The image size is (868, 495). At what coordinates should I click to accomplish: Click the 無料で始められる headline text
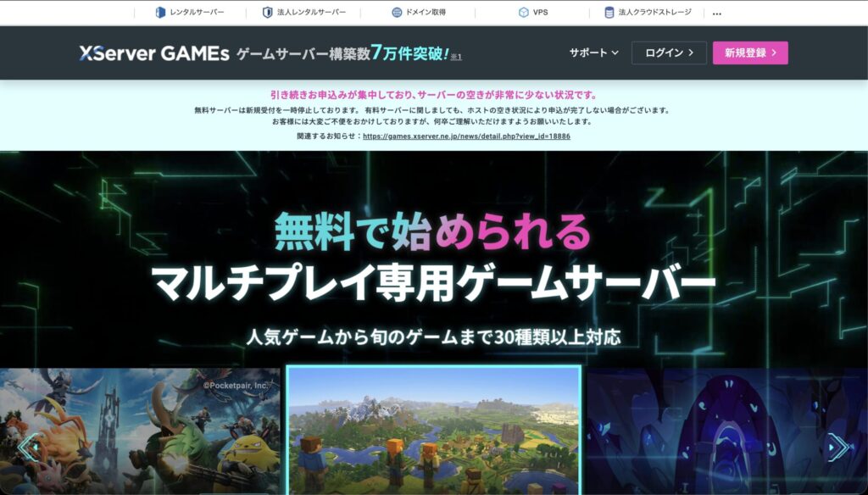pyautogui.click(x=432, y=232)
